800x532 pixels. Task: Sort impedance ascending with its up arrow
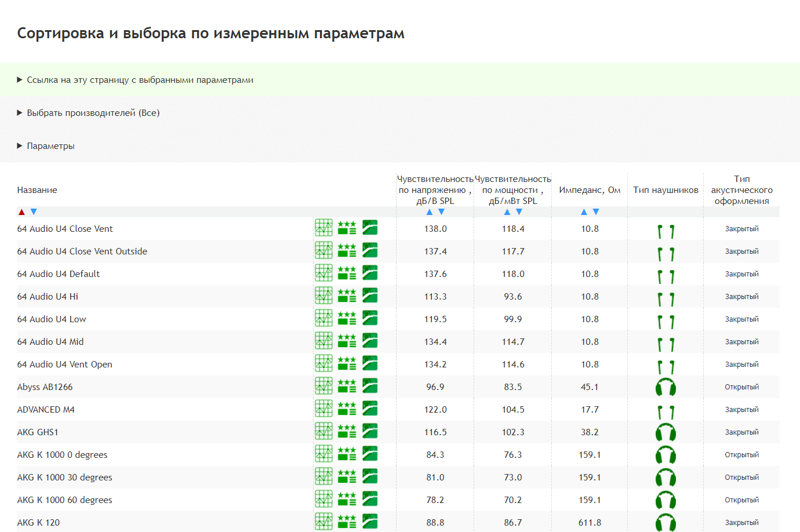pos(584,212)
